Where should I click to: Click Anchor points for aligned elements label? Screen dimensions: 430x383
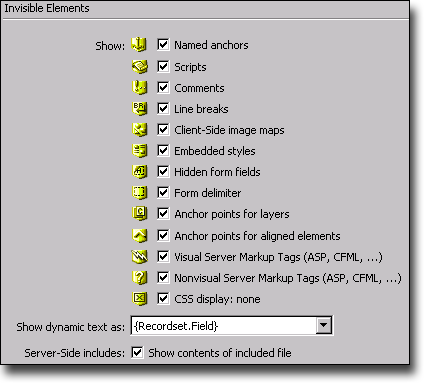coord(257,236)
